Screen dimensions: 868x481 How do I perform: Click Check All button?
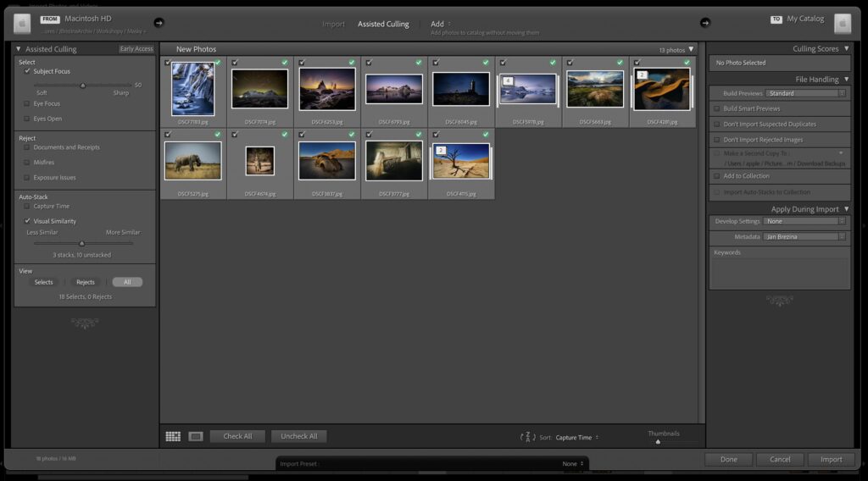[237, 436]
